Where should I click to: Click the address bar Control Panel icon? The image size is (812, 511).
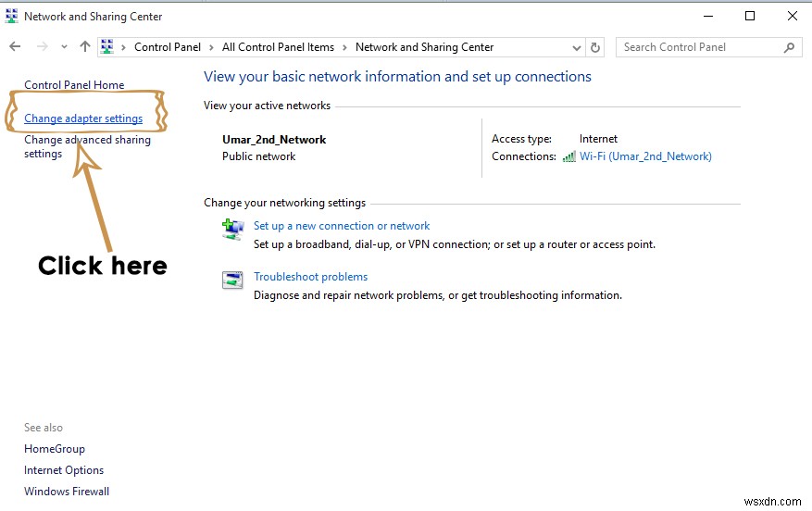point(107,47)
